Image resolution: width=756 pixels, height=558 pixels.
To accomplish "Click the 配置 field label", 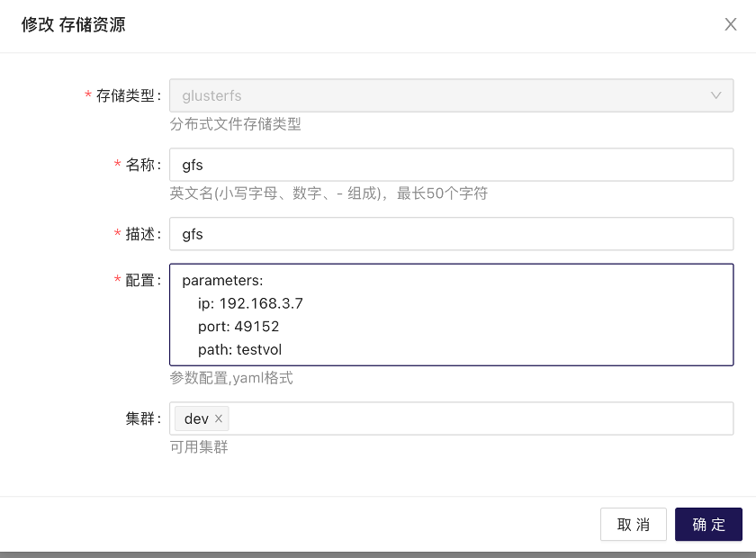I will (x=139, y=280).
